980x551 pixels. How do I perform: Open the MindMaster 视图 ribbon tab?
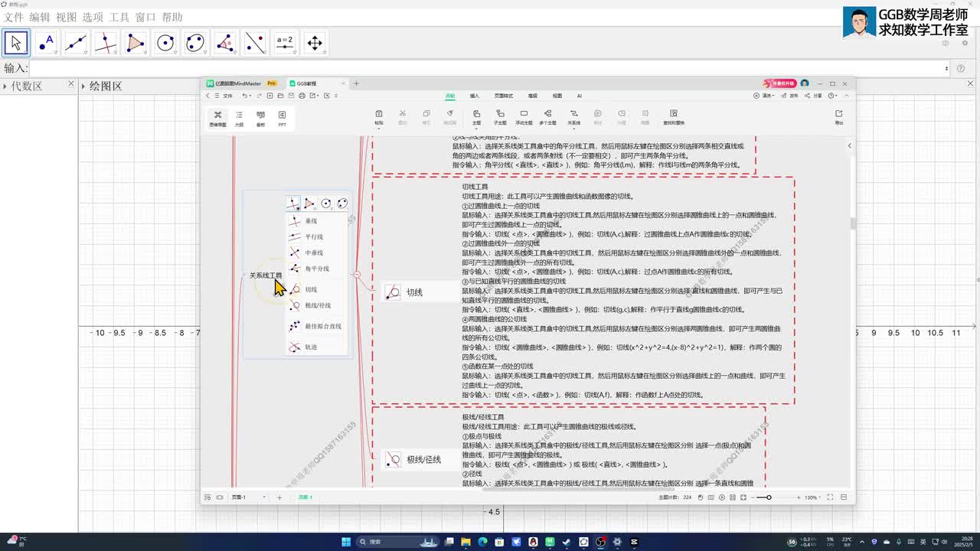[557, 96]
